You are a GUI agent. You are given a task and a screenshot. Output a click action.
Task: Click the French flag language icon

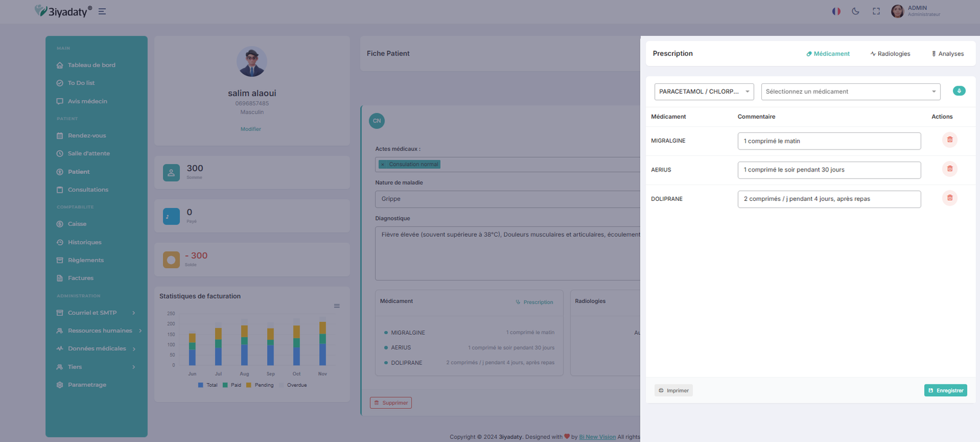836,12
